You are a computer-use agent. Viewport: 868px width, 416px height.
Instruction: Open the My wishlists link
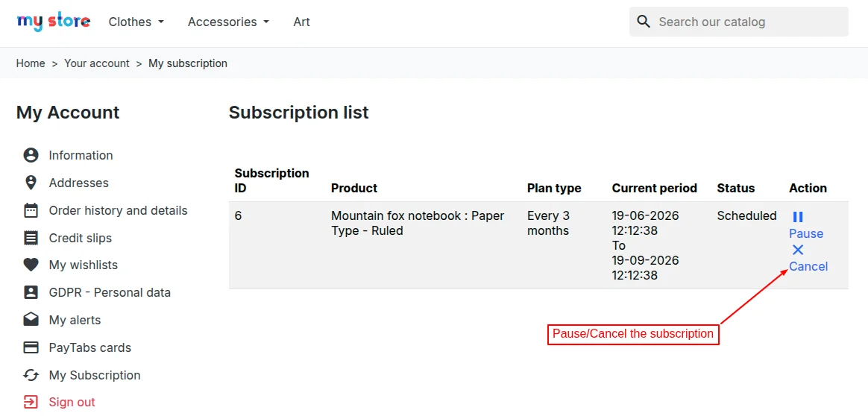pos(83,265)
